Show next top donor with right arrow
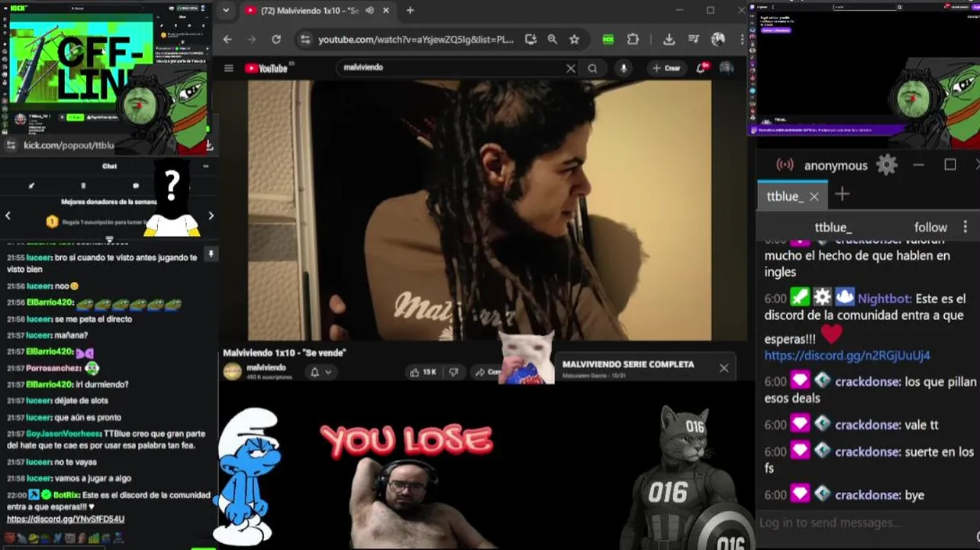This screenshot has width=980, height=550. pos(211,216)
